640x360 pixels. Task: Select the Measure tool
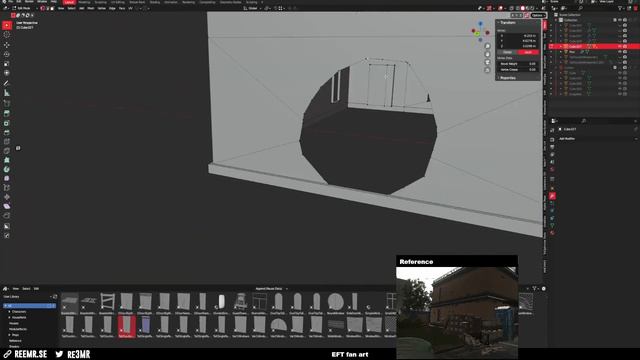click(7, 93)
